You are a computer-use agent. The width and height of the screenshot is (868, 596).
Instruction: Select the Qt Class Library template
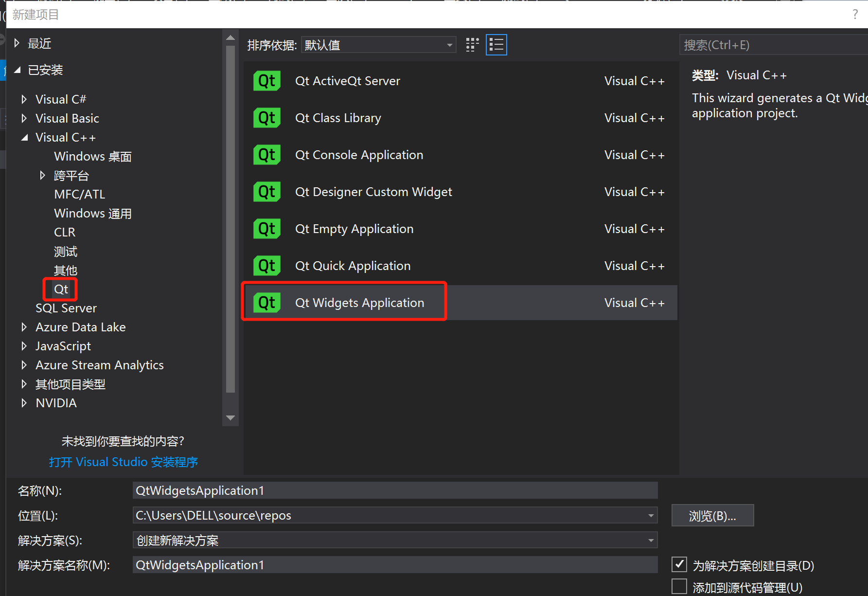pyautogui.click(x=338, y=118)
